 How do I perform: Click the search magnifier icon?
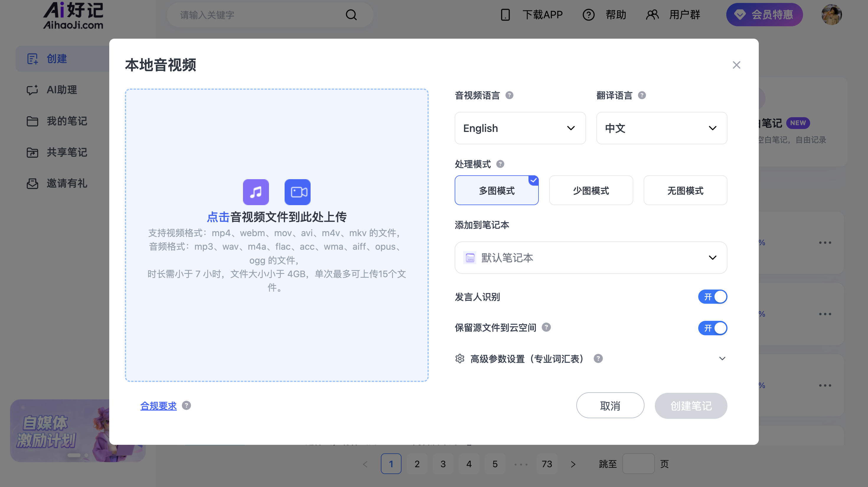point(351,15)
